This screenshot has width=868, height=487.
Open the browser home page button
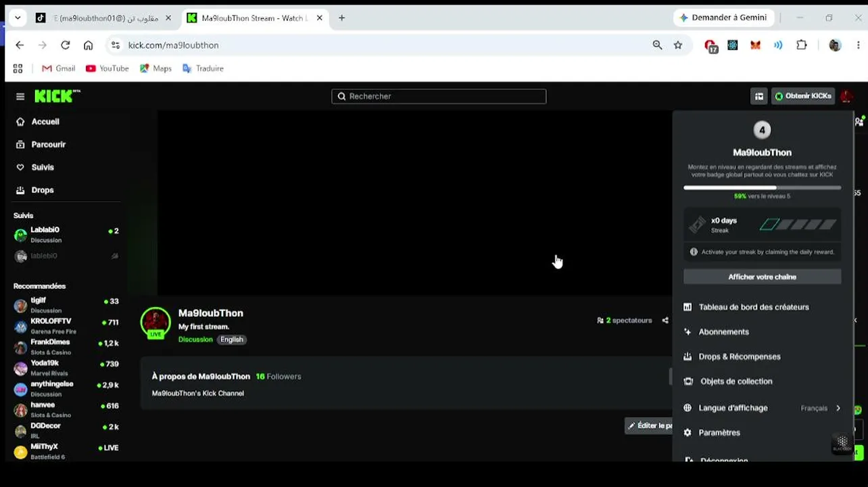pyautogui.click(x=88, y=45)
